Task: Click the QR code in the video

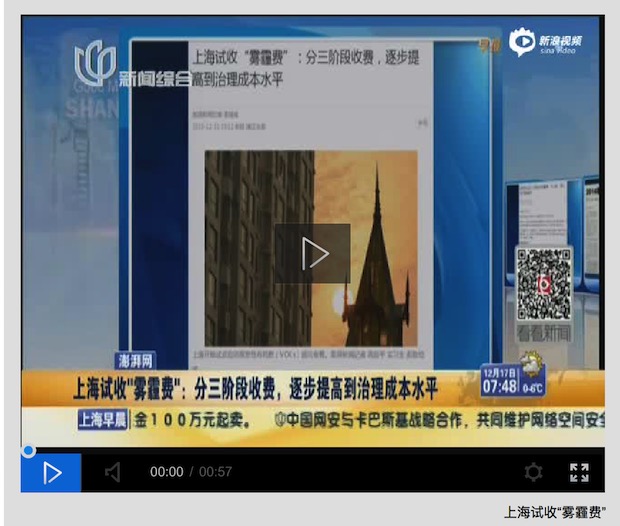Action: pyautogui.click(x=543, y=284)
